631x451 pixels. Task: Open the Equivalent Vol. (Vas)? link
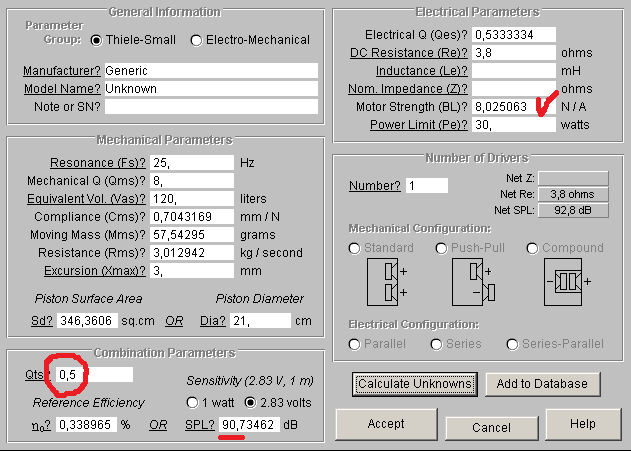[x=86, y=199]
